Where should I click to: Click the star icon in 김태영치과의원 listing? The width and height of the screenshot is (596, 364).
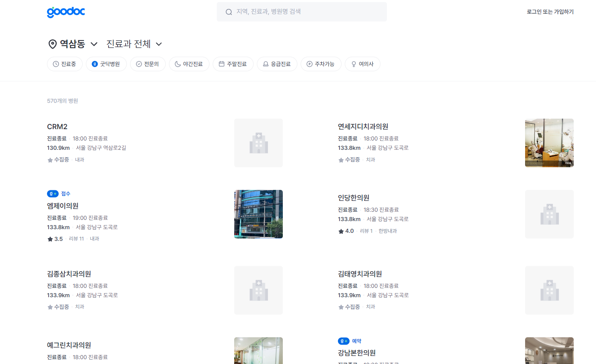coord(341,307)
